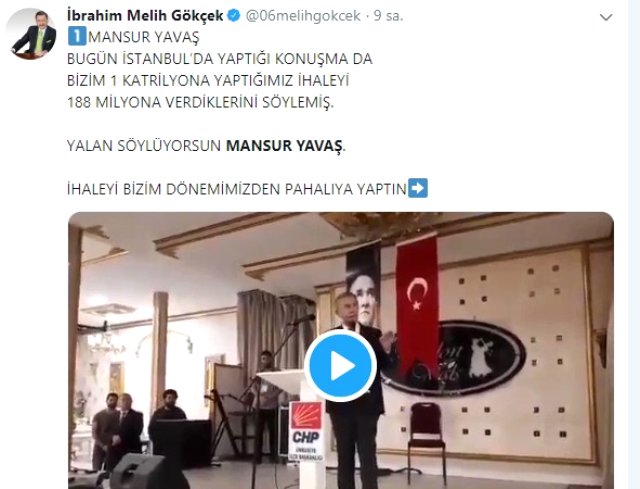Screen dimensions: 640x489
Task: Play the embedded tweet video
Action: (340, 366)
